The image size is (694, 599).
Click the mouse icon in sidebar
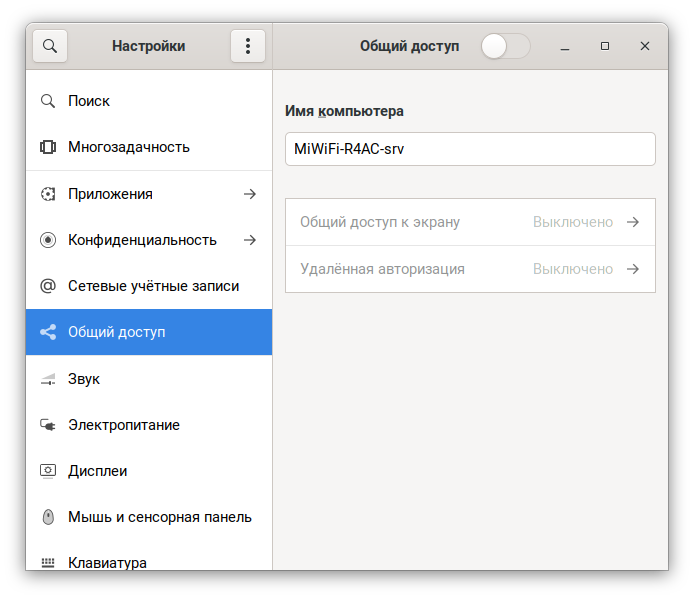[47, 517]
